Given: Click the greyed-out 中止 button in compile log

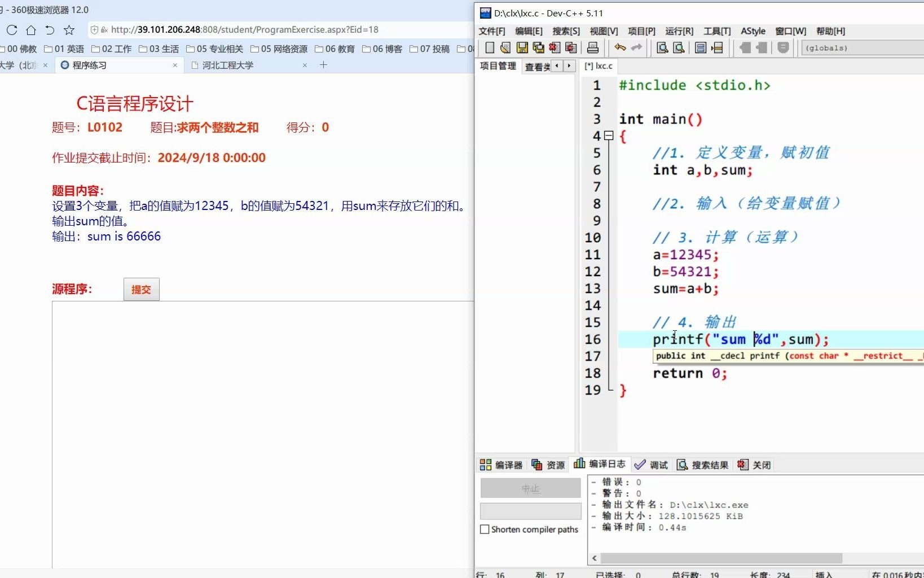Looking at the screenshot, I should pos(530,488).
